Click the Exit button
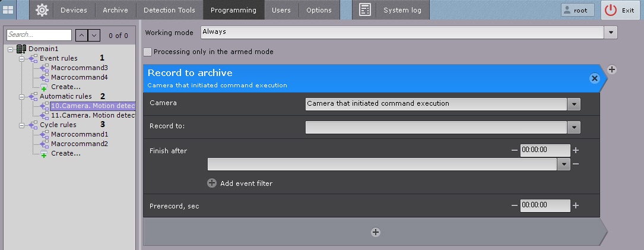Image resolution: width=644 pixels, height=250 pixels. [x=621, y=10]
